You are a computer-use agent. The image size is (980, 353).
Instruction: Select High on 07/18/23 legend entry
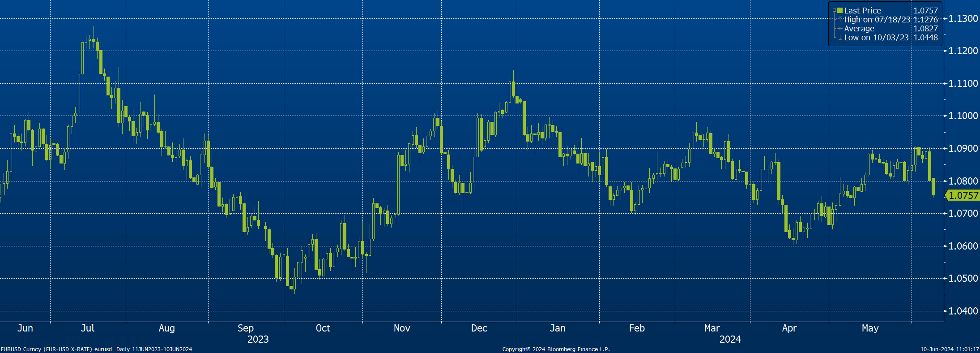(x=877, y=20)
